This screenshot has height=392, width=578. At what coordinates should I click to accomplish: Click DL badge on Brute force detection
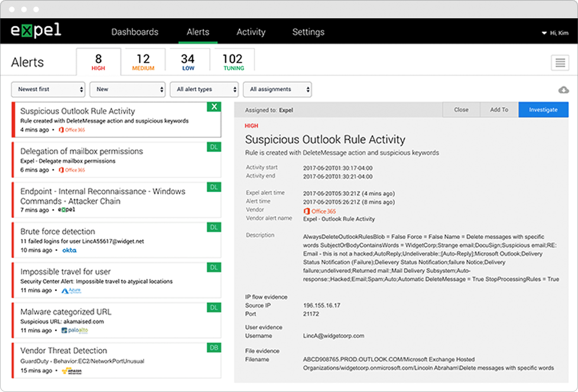coord(214,227)
